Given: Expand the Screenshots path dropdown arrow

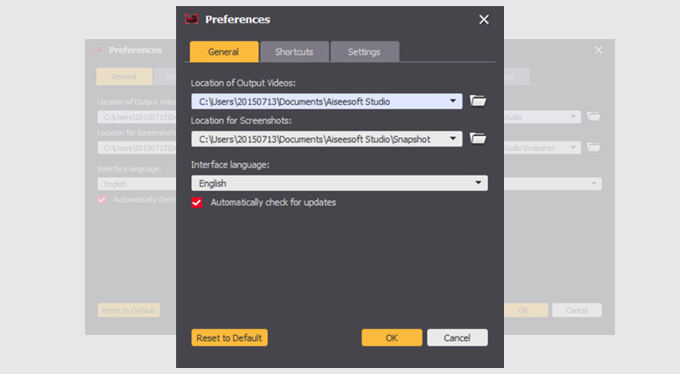Looking at the screenshot, I should coord(453,139).
